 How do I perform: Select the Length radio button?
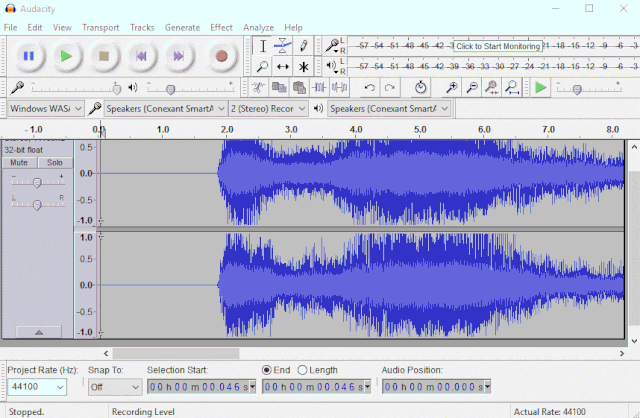[x=302, y=370]
